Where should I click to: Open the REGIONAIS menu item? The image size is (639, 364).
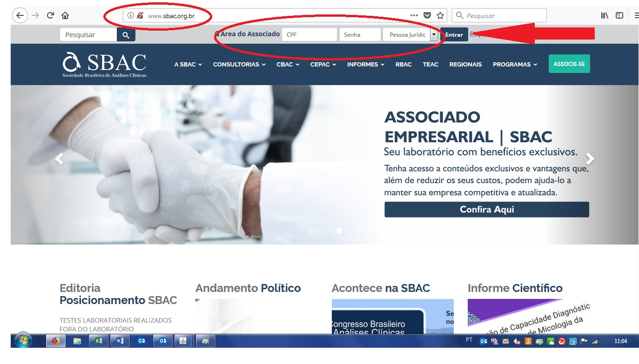(x=465, y=65)
